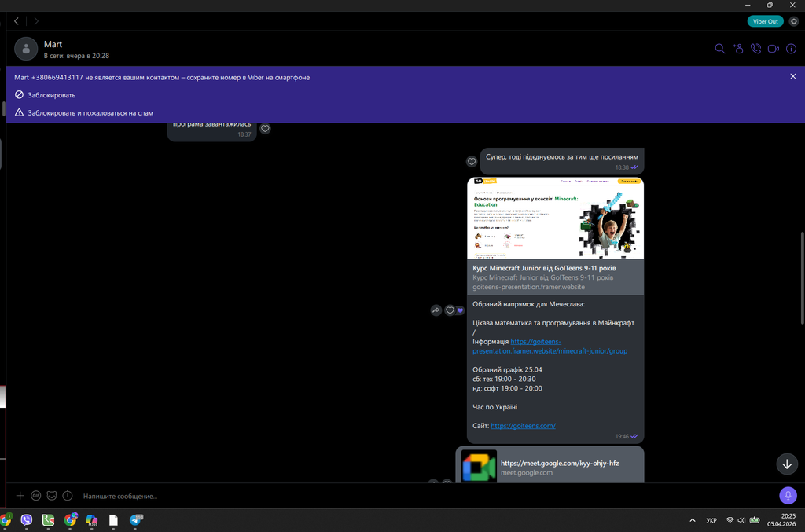The image size is (805, 532).
Task: Dismiss the unknown contact banner
Action: [792, 76]
